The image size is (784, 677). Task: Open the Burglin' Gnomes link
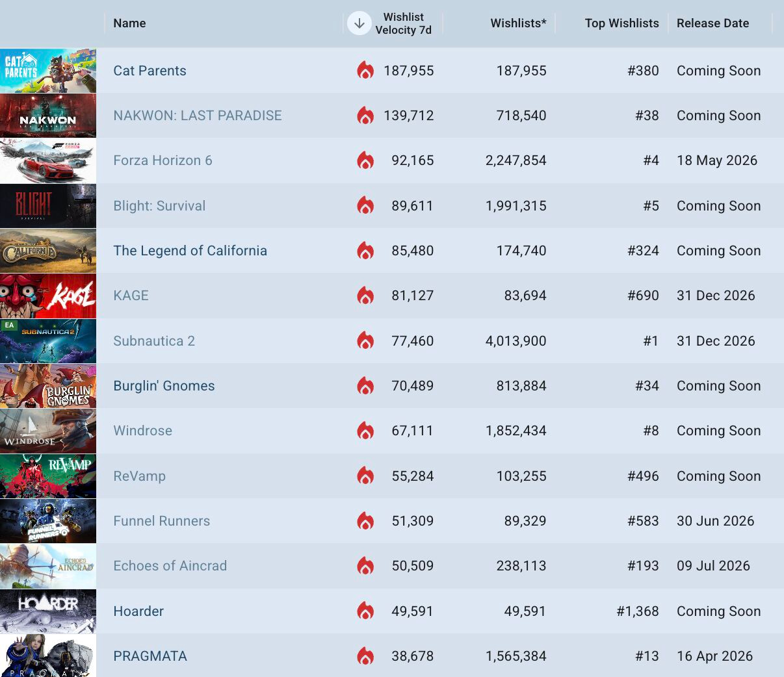point(164,386)
